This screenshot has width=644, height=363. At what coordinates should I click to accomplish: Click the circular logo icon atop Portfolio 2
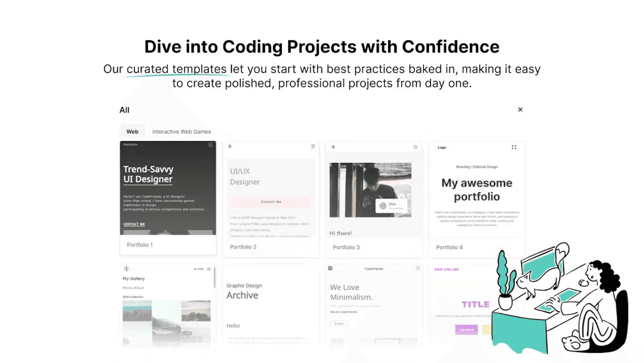tap(229, 146)
